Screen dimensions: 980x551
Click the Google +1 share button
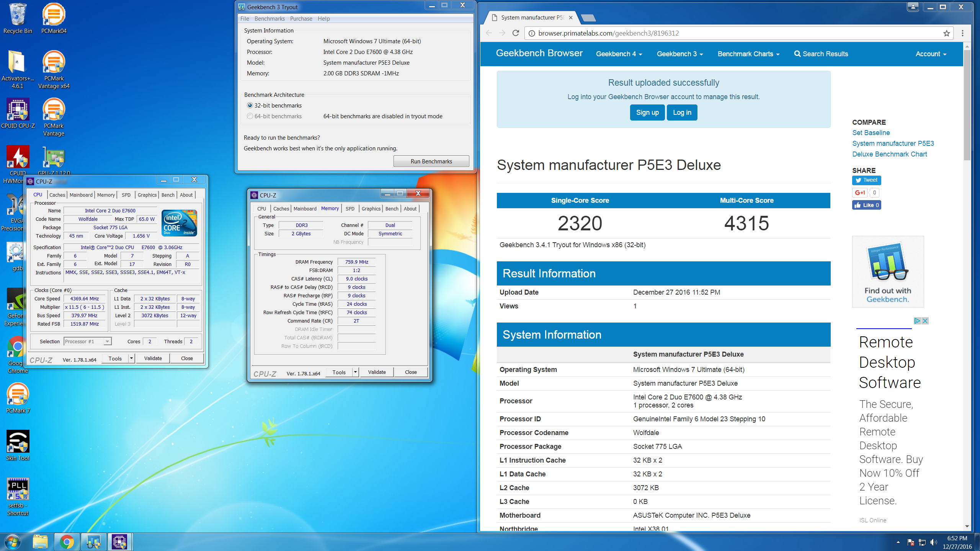coord(860,192)
